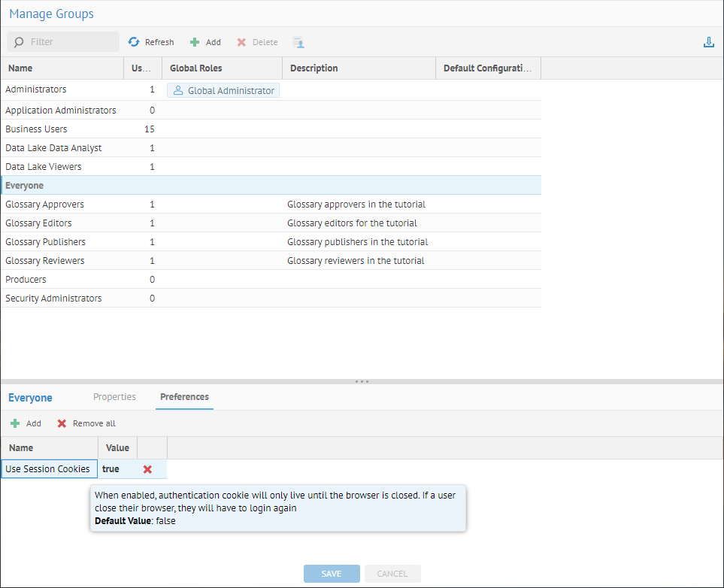The width and height of the screenshot is (724, 588).
Task: Click into the Filter search field
Action: (x=71, y=42)
